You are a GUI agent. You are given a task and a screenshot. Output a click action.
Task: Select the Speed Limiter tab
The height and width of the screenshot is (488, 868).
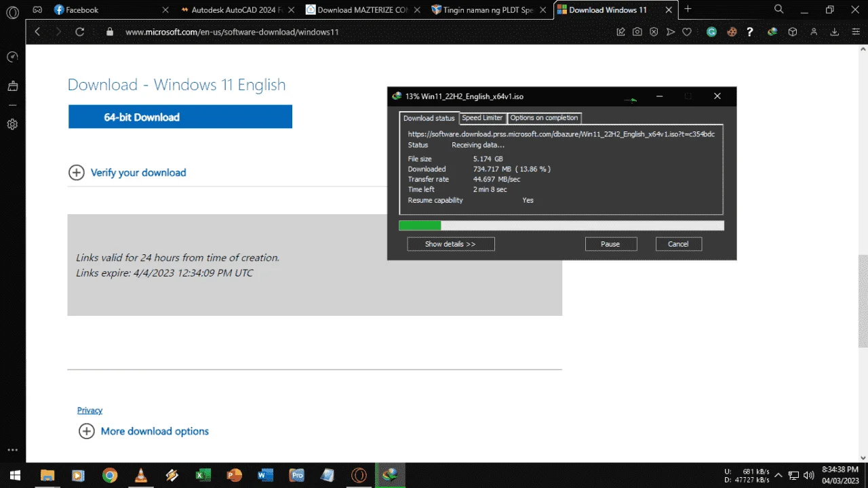[x=483, y=118]
